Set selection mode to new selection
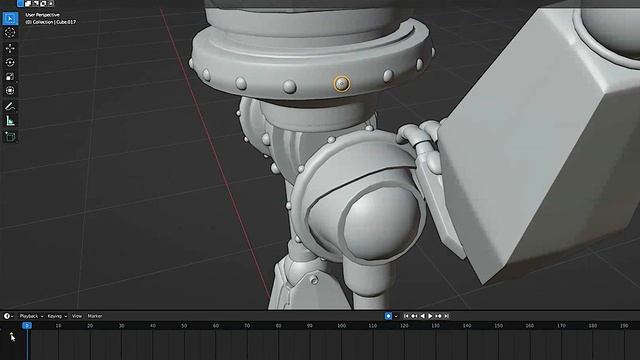Screen dimensions: 640x360 click(x=20, y=3)
